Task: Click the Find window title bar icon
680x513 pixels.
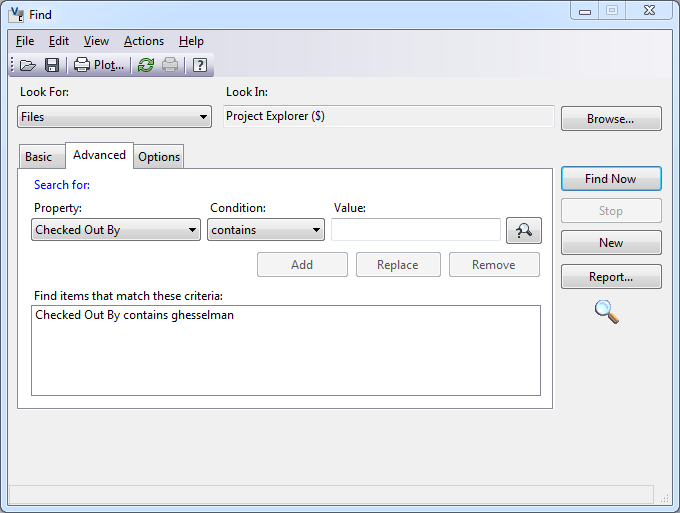Action: point(16,14)
